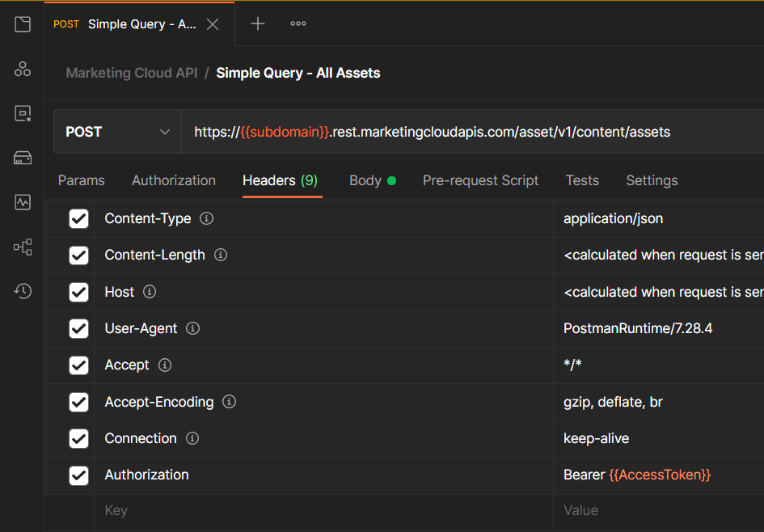
Task: Open the more actions menu on the tab
Action: [x=298, y=23]
